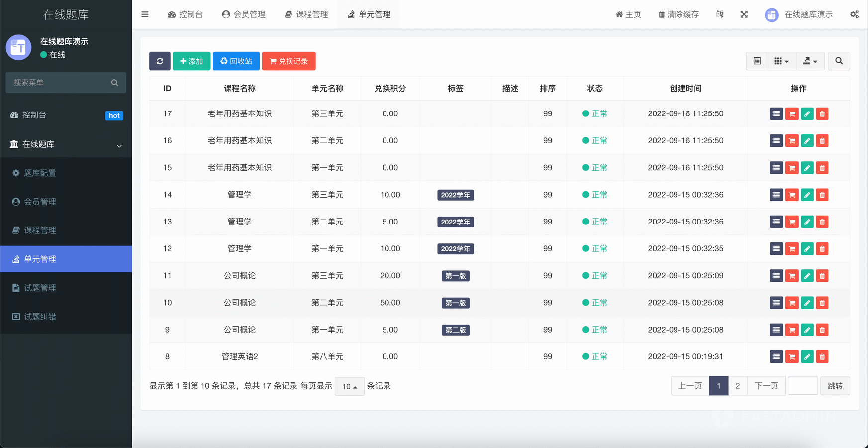Click cart icon for row ID 11
Screen dimensions: 868x448
click(792, 276)
